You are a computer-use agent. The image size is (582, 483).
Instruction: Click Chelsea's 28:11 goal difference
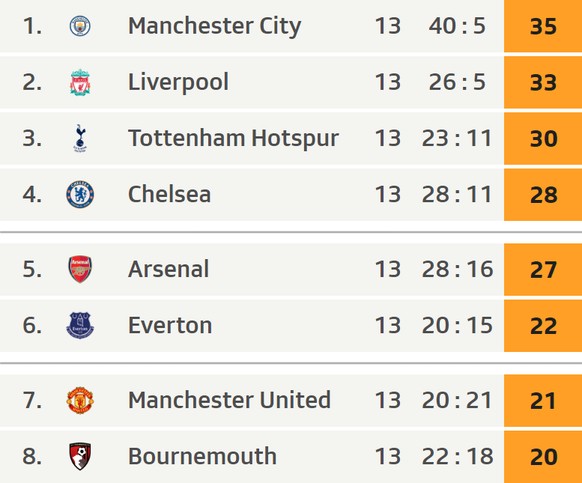(x=457, y=195)
